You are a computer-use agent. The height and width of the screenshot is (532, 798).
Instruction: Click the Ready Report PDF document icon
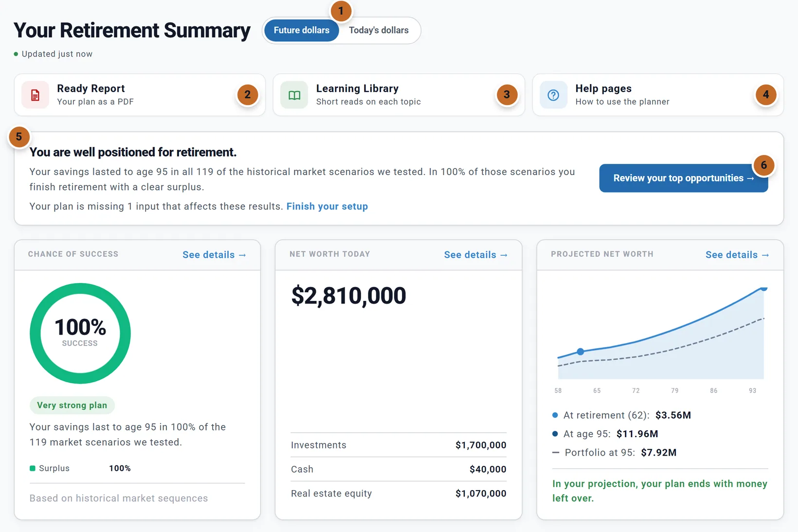pyautogui.click(x=35, y=95)
